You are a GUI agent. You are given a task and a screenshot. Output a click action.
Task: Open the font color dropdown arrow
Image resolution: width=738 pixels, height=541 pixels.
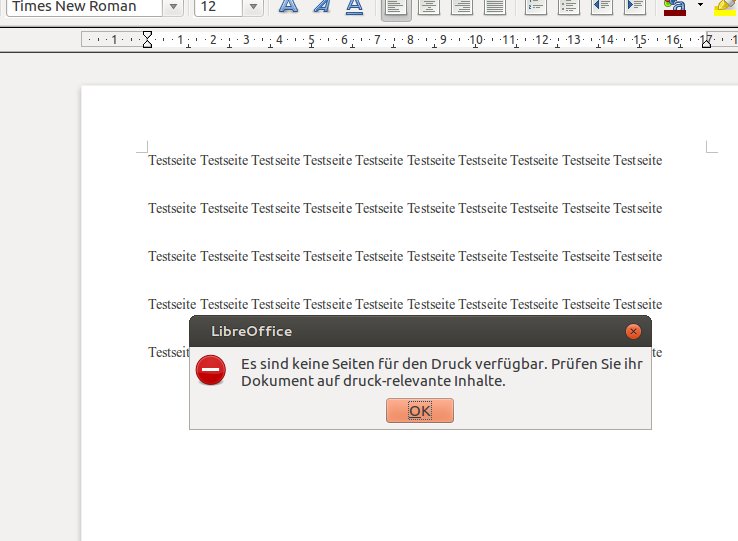point(700,6)
